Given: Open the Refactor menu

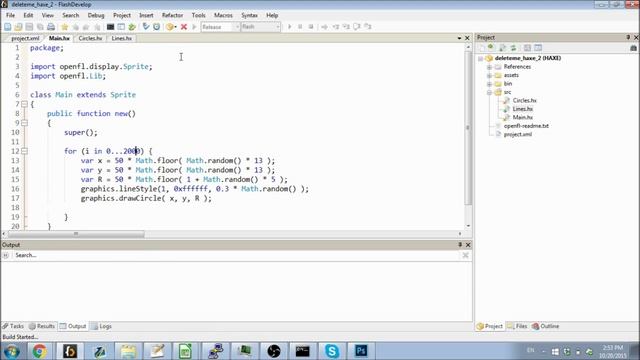Looking at the screenshot, I should coord(172,15).
